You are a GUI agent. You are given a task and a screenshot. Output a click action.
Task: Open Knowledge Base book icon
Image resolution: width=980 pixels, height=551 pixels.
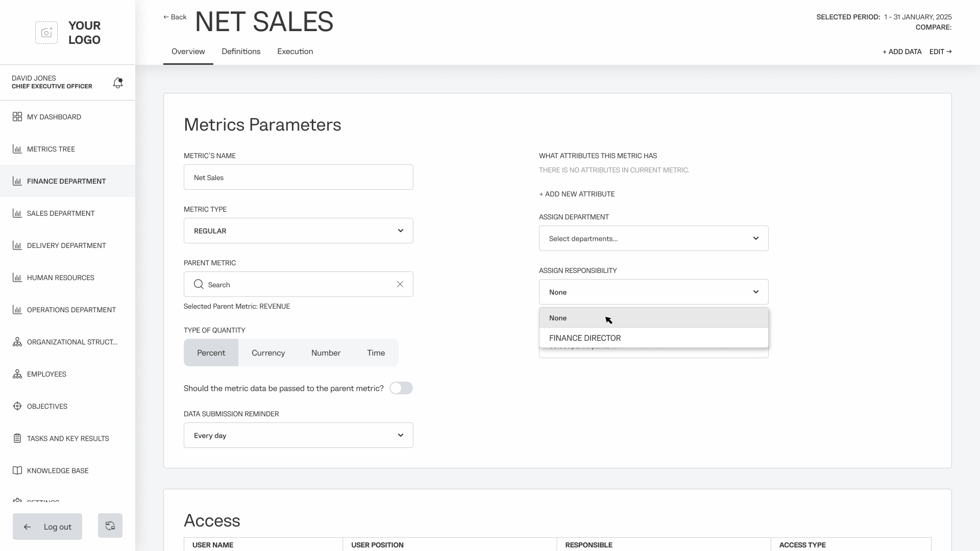point(17,470)
